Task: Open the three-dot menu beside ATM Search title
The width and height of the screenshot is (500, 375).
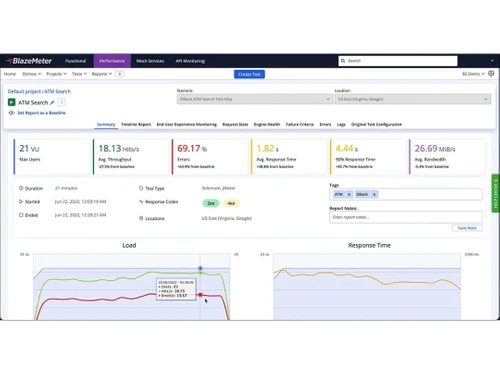Action: 62,102
